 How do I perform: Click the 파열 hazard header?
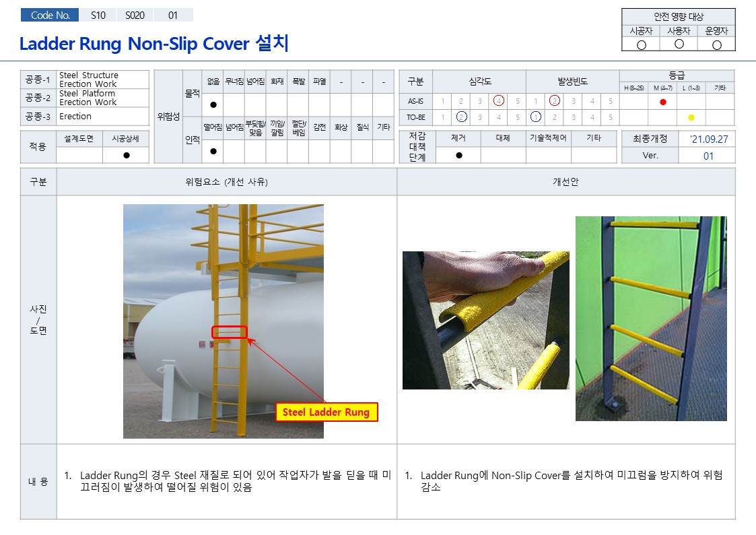[320, 82]
